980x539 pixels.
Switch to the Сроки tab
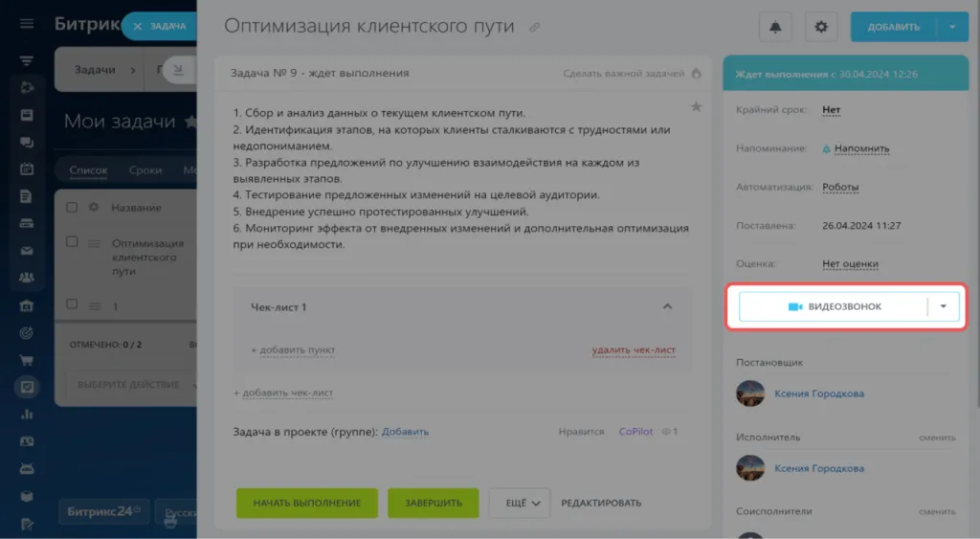tap(145, 170)
